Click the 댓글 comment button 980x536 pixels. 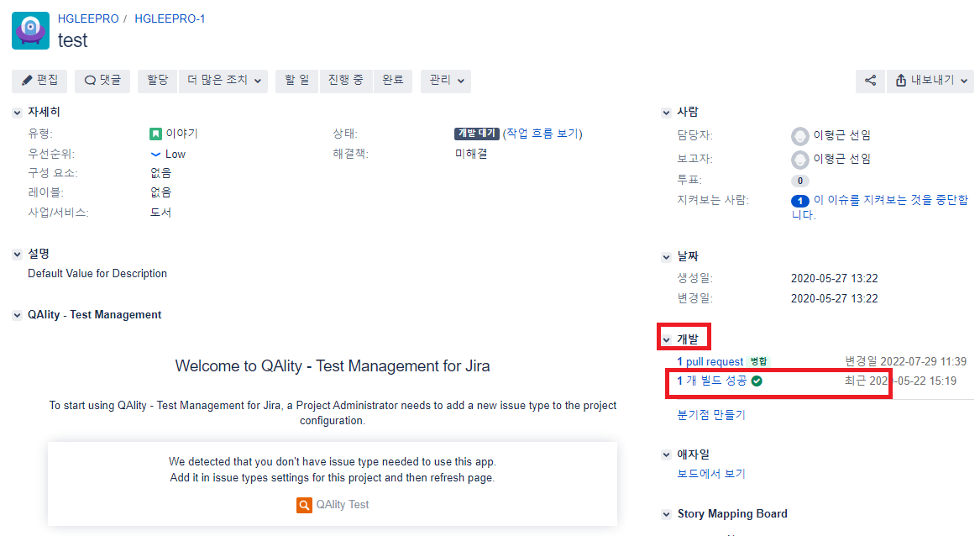(x=102, y=81)
